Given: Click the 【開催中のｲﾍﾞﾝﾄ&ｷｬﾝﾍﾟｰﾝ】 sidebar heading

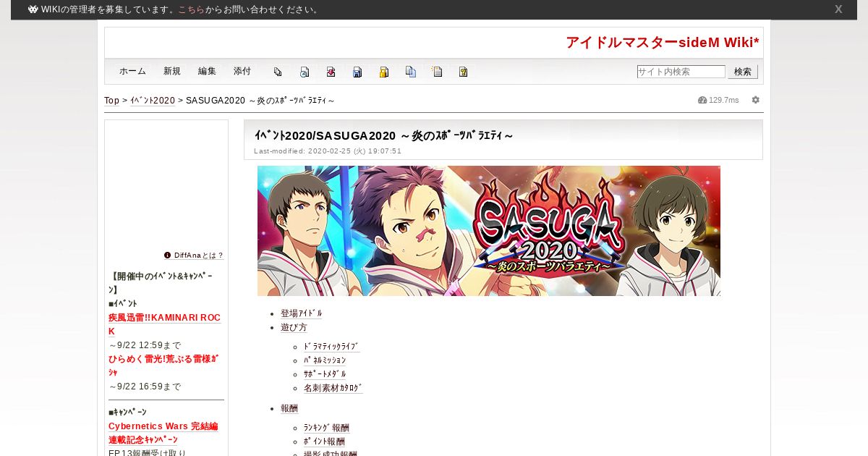Looking at the screenshot, I should pos(161,283).
